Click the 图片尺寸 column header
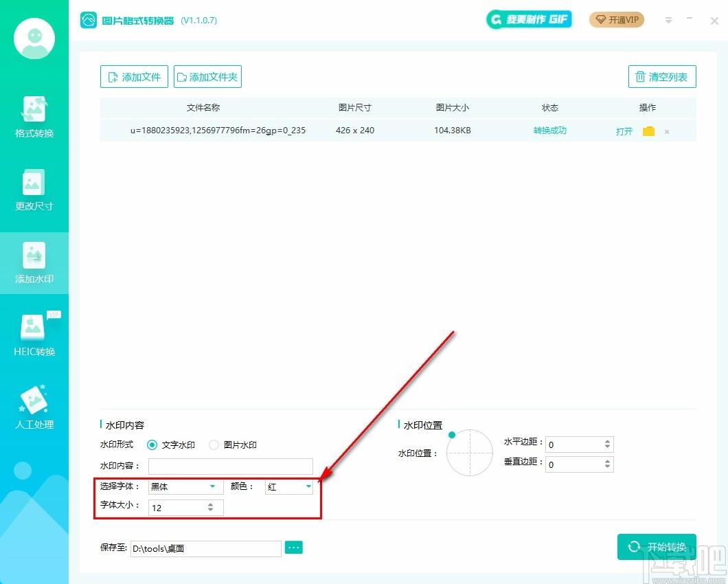The width and height of the screenshot is (728, 584). [354, 108]
